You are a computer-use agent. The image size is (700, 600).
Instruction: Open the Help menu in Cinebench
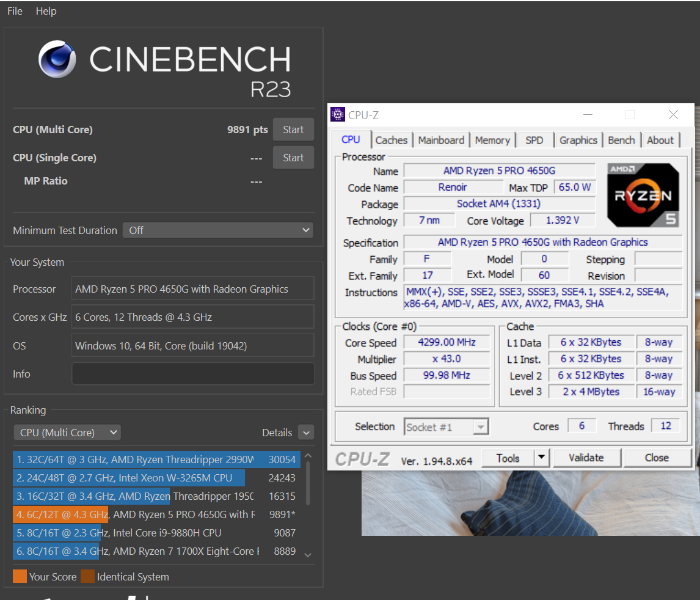pos(46,11)
